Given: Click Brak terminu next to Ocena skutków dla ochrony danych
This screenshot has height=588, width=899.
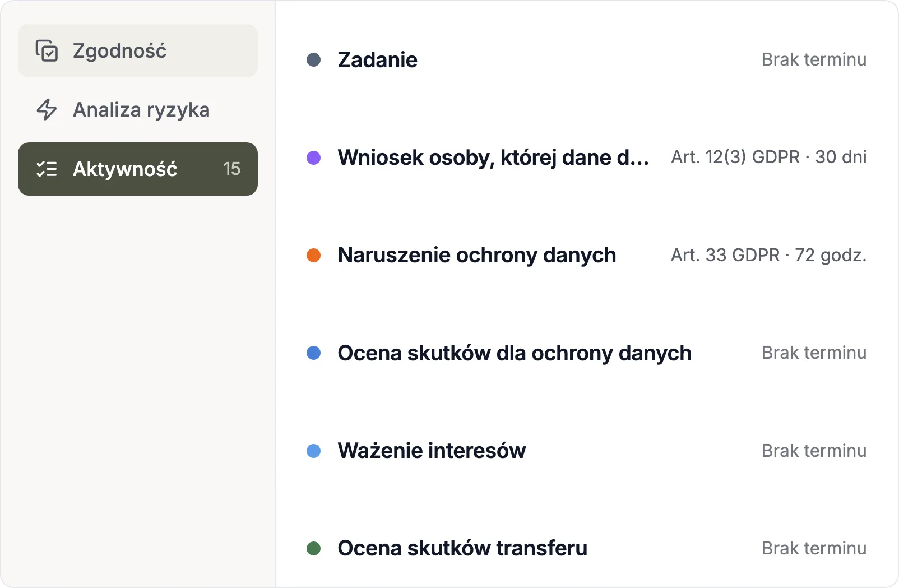Looking at the screenshot, I should (x=814, y=353).
